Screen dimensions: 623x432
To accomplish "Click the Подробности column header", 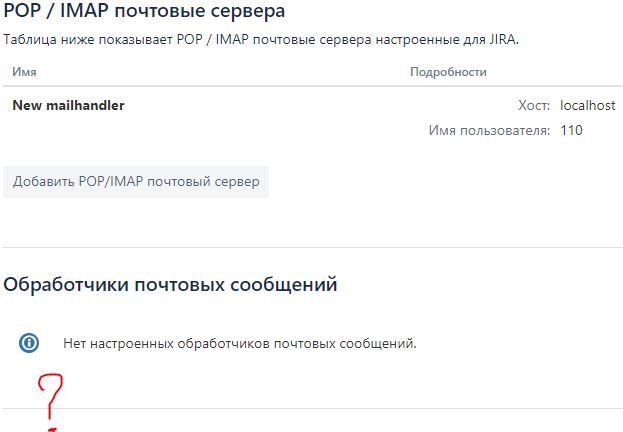I will coord(448,72).
